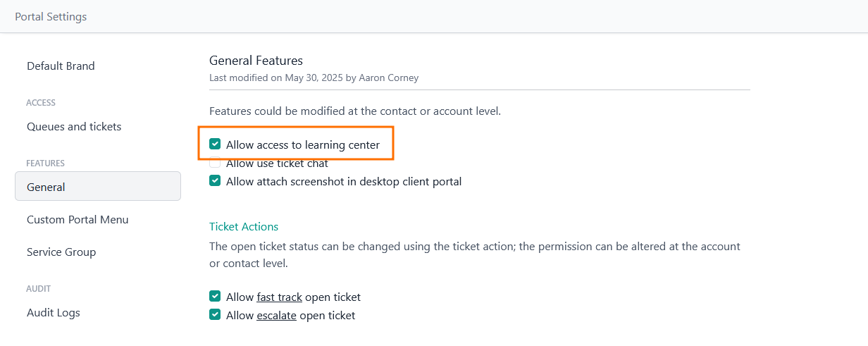868x346 pixels.
Task: Click the "Allow attach screenshot" label text
Action: 344,182
